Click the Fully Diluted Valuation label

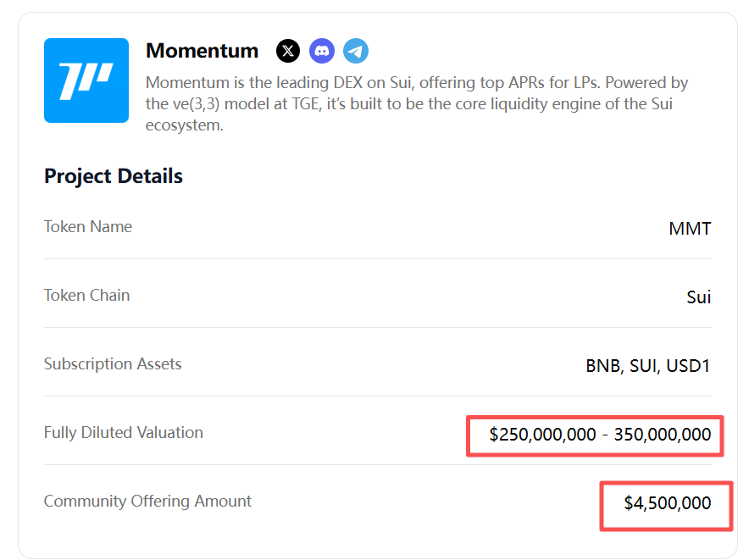tap(124, 432)
